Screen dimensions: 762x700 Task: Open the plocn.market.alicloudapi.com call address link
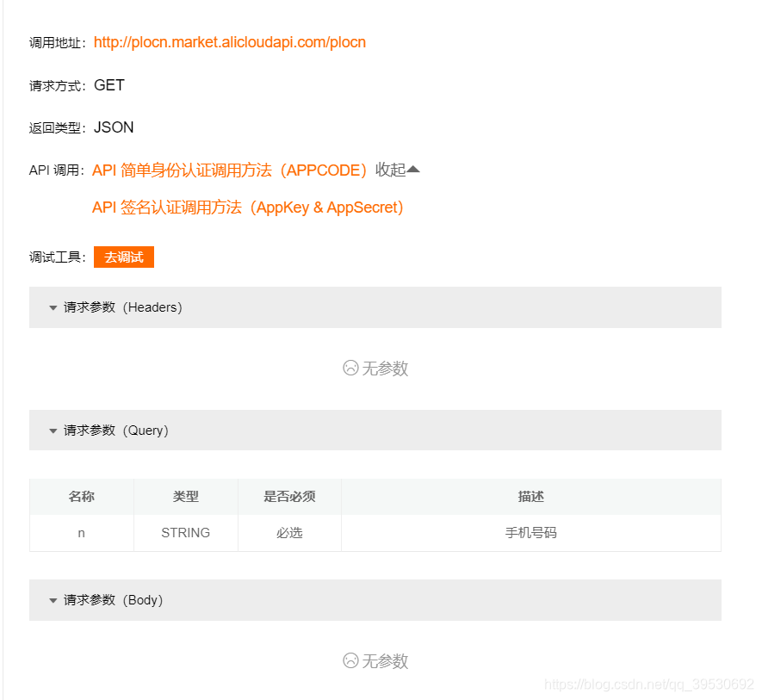(229, 42)
